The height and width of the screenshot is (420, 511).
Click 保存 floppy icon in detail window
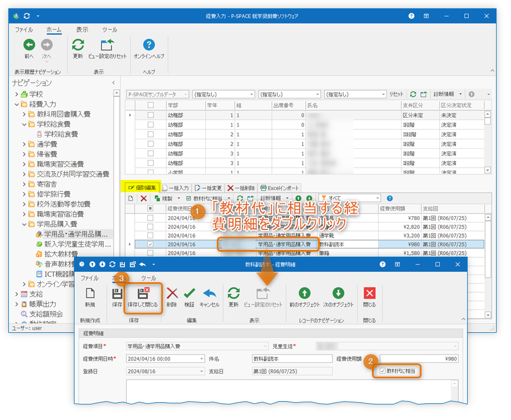point(117,293)
